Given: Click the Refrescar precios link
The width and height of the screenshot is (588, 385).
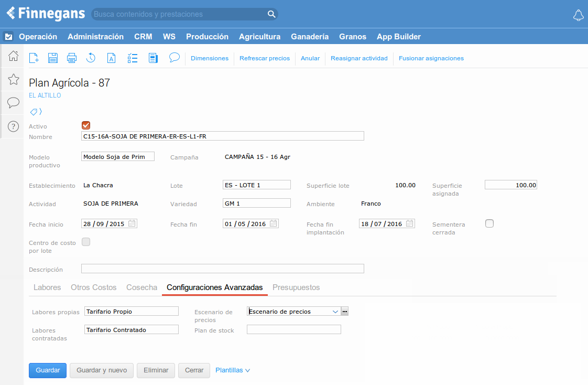Looking at the screenshot, I should tap(265, 58).
